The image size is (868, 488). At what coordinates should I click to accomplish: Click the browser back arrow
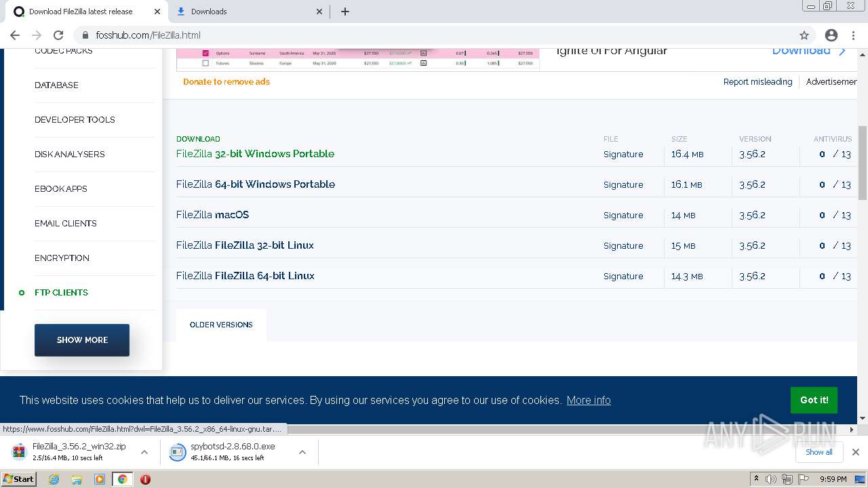(x=15, y=35)
